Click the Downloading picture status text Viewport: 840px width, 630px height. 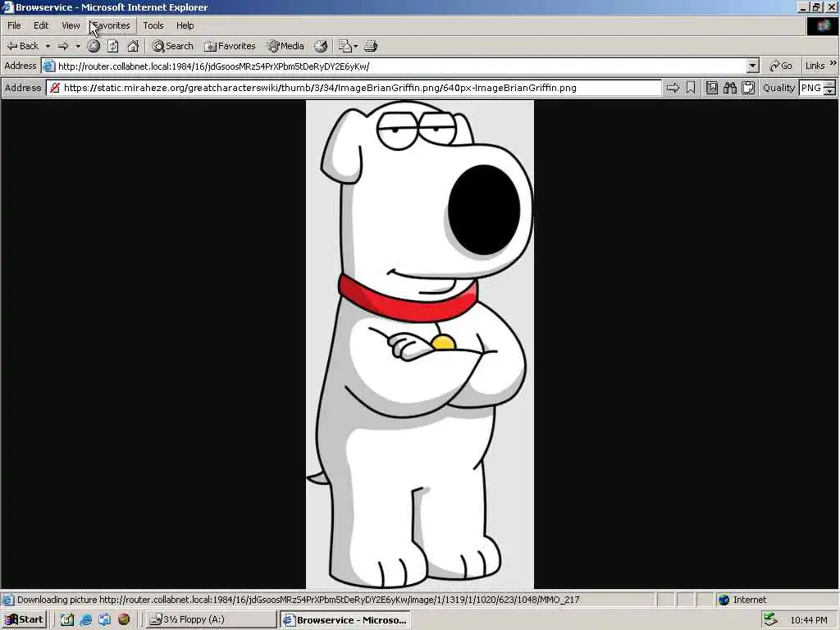coord(299,600)
